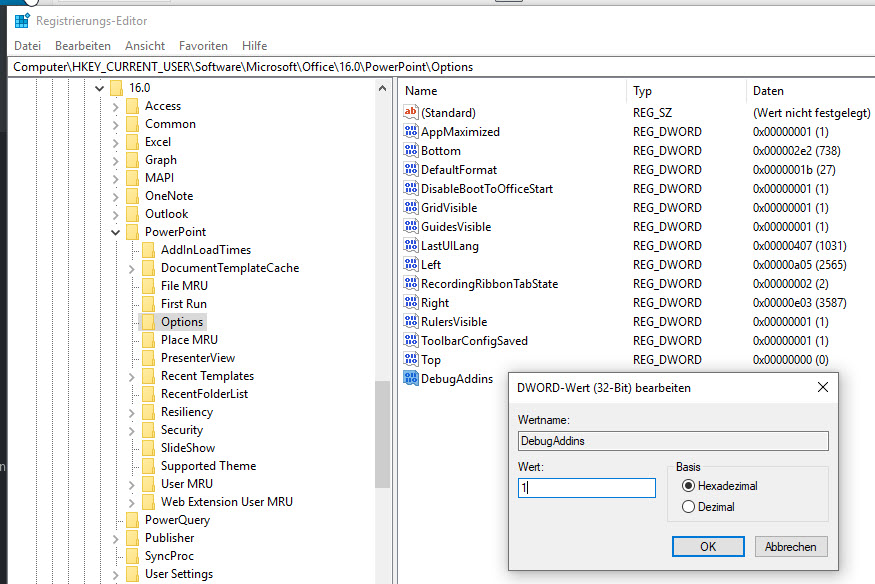Select the GuidesVisible DWORD icon

point(411,226)
